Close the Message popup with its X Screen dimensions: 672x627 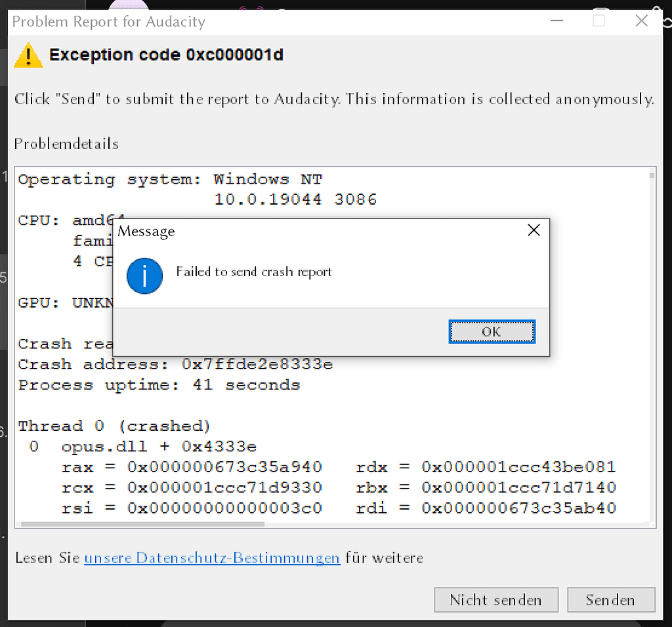(x=534, y=230)
